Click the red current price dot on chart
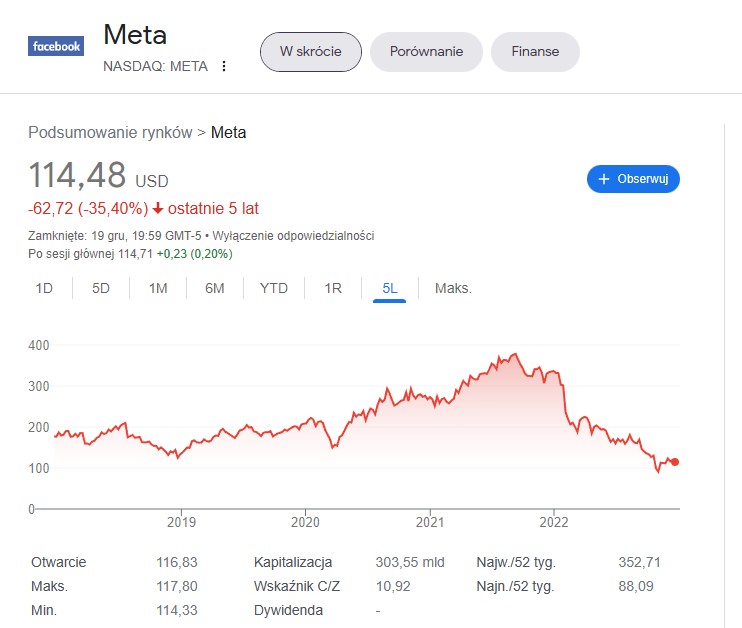The image size is (742, 628). tap(675, 462)
